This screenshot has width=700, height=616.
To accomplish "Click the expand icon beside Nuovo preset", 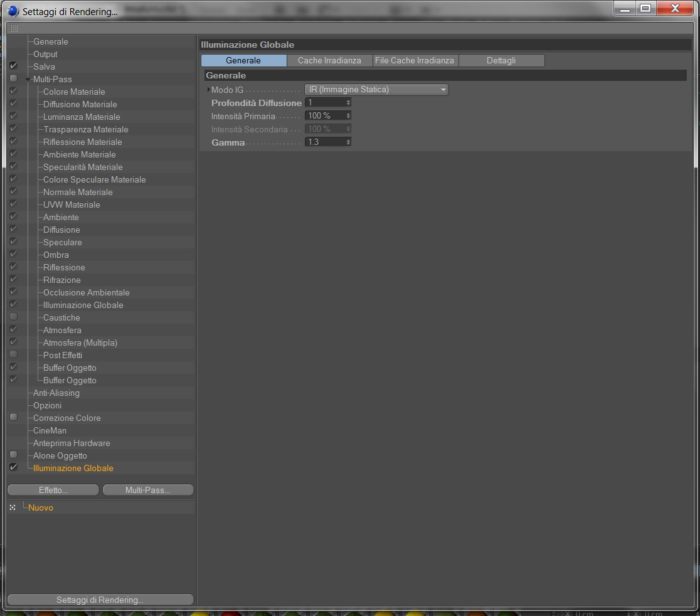I will [x=13, y=507].
